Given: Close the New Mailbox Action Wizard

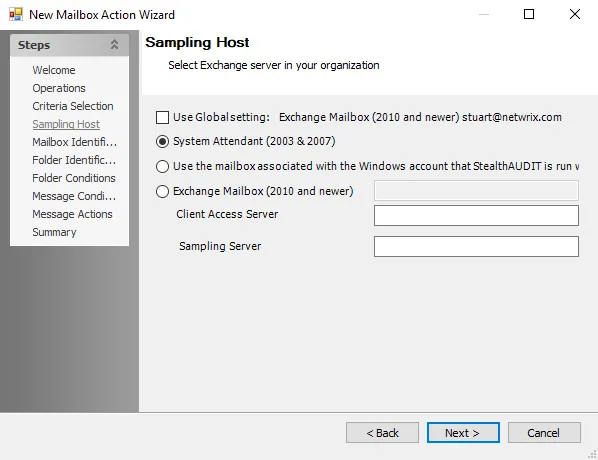Looking at the screenshot, I should [x=575, y=14].
